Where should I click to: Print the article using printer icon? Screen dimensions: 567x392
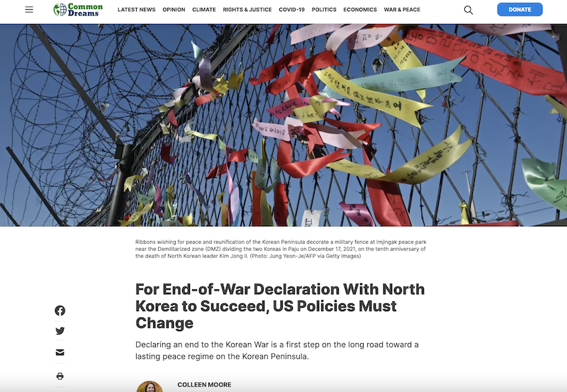point(60,376)
